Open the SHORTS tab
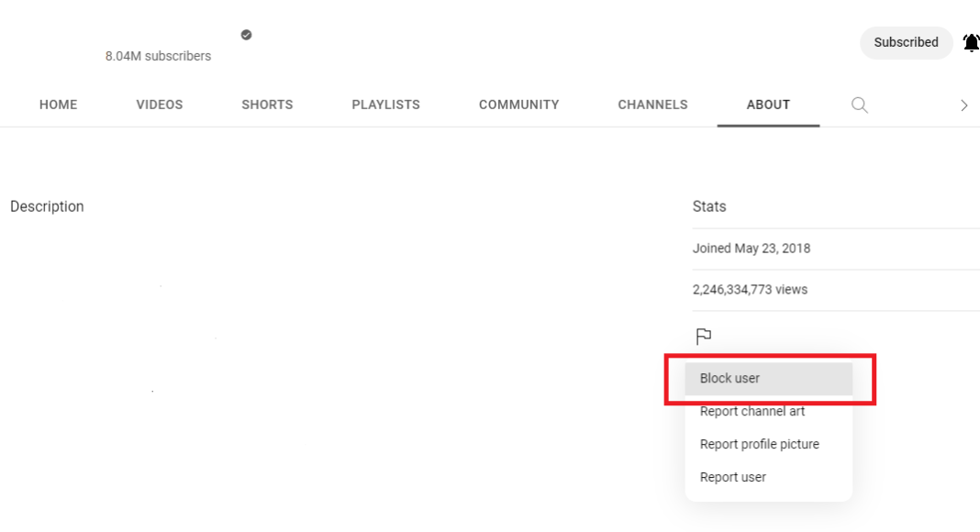 [267, 105]
